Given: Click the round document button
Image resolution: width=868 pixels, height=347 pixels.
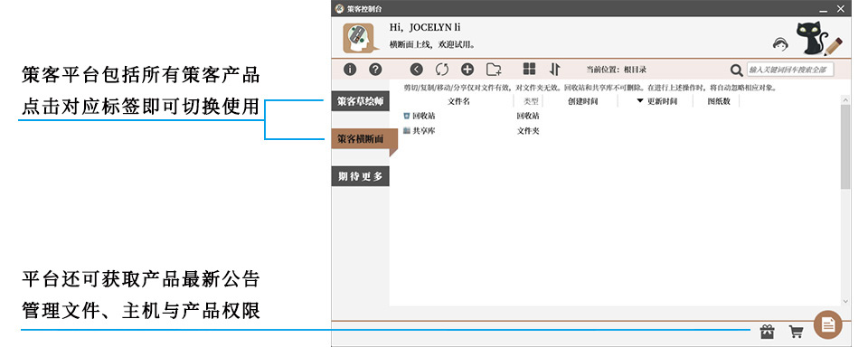Looking at the screenshot, I should [827, 325].
